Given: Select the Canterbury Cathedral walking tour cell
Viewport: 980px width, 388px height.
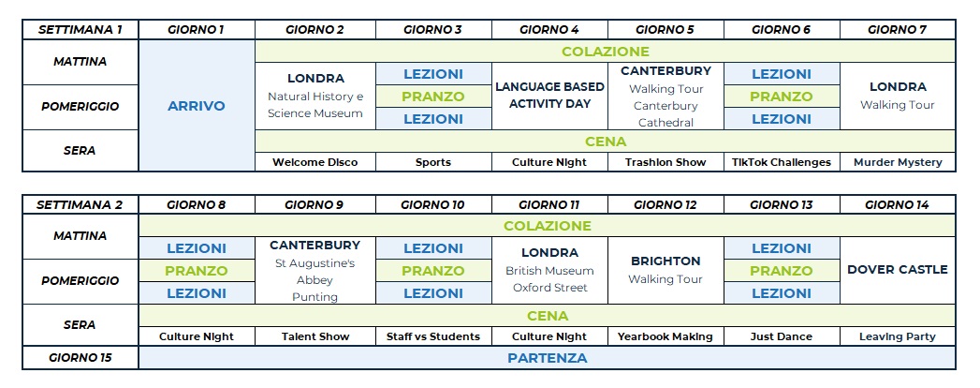Looking at the screenshot, I should coord(666,96).
